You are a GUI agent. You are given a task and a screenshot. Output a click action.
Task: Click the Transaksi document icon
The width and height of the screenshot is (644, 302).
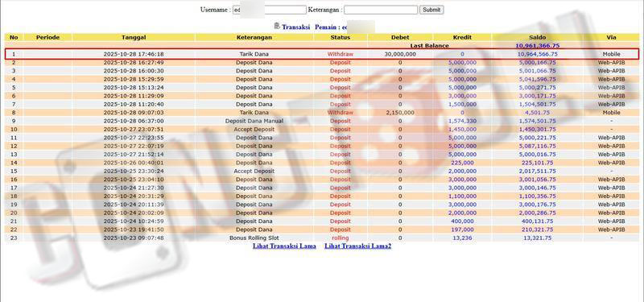tap(277, 26)
